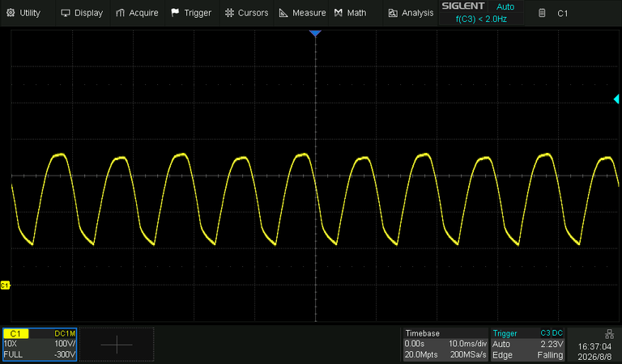This screenshot has height=364, width=622.
Task: Open the Timebase settings box
Action: (x=445, y=345)
